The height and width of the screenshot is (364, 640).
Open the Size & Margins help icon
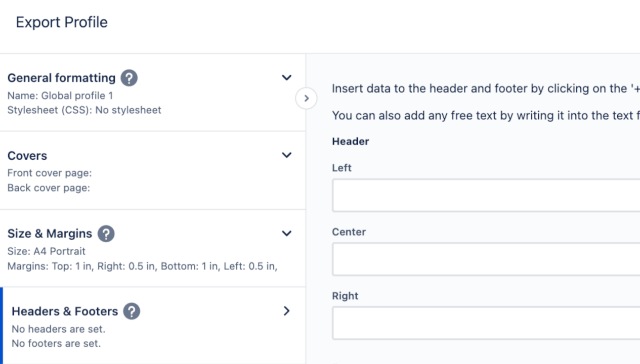[106, 234]
